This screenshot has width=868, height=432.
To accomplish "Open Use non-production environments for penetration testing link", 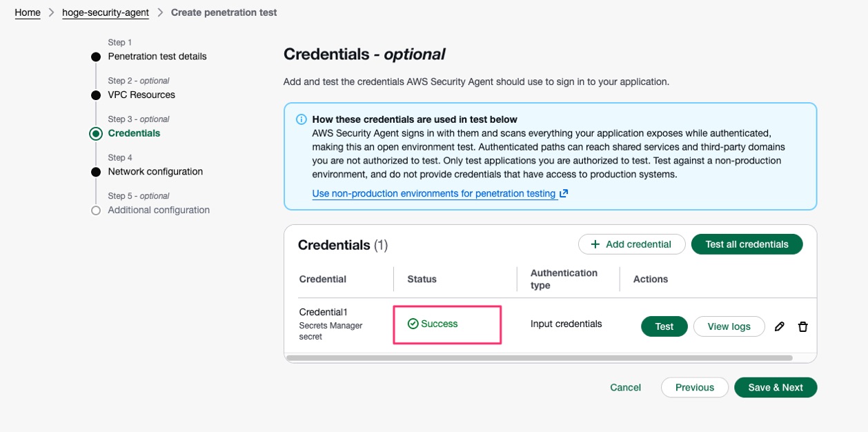I will click(434, 194).
